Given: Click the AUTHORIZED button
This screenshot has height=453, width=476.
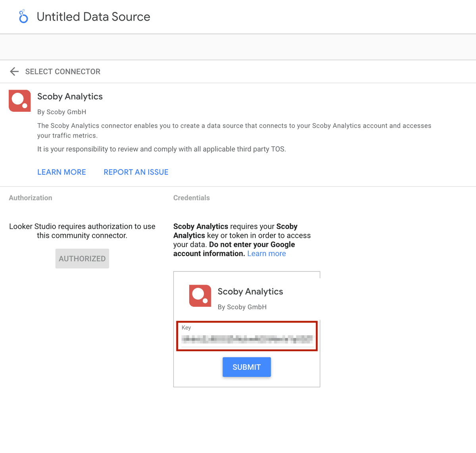Looking at the screenshot, I should (x=82, y=258).
